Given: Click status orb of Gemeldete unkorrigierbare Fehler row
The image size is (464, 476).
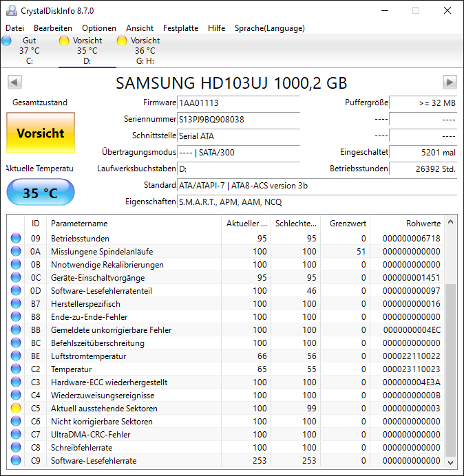Looking at the screenshot, I should [x=16, y=329].
